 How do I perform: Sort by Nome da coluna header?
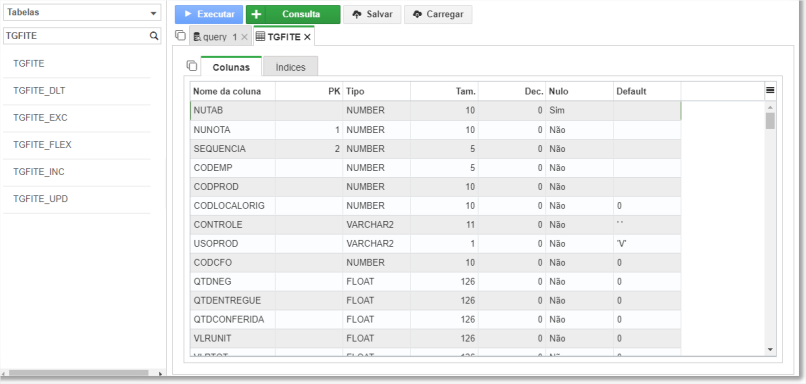click(233, 92)
